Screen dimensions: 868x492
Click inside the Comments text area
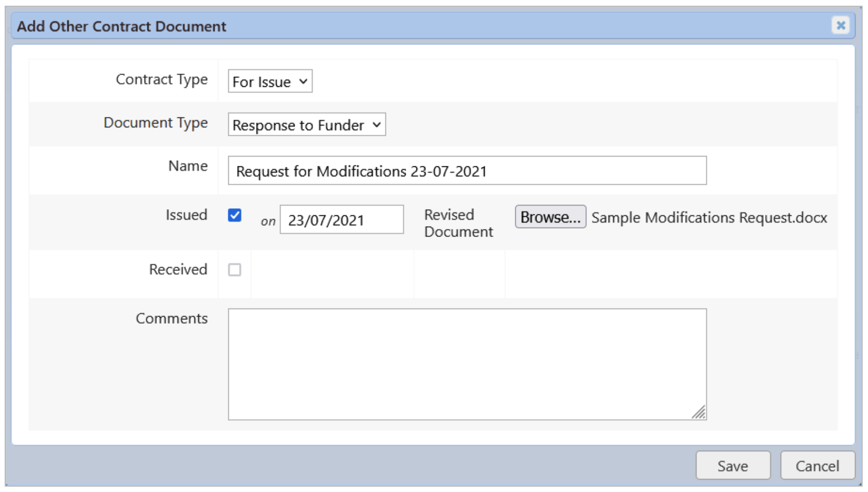467,364
